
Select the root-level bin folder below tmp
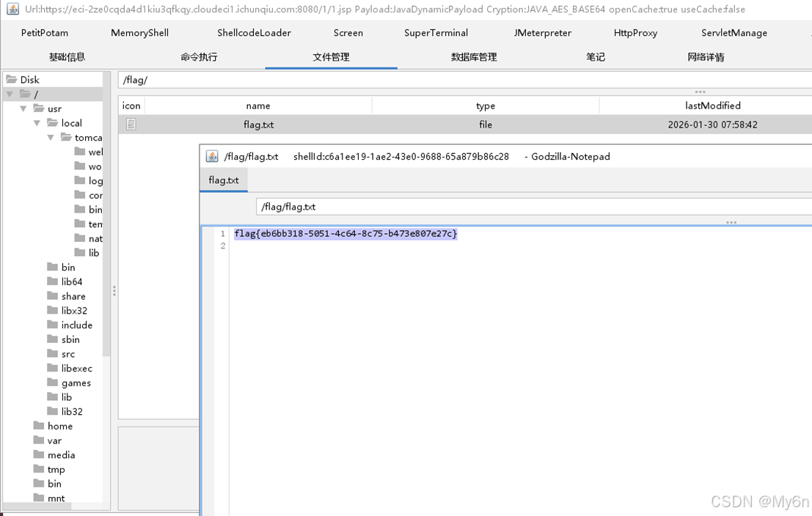click(48, 484)
